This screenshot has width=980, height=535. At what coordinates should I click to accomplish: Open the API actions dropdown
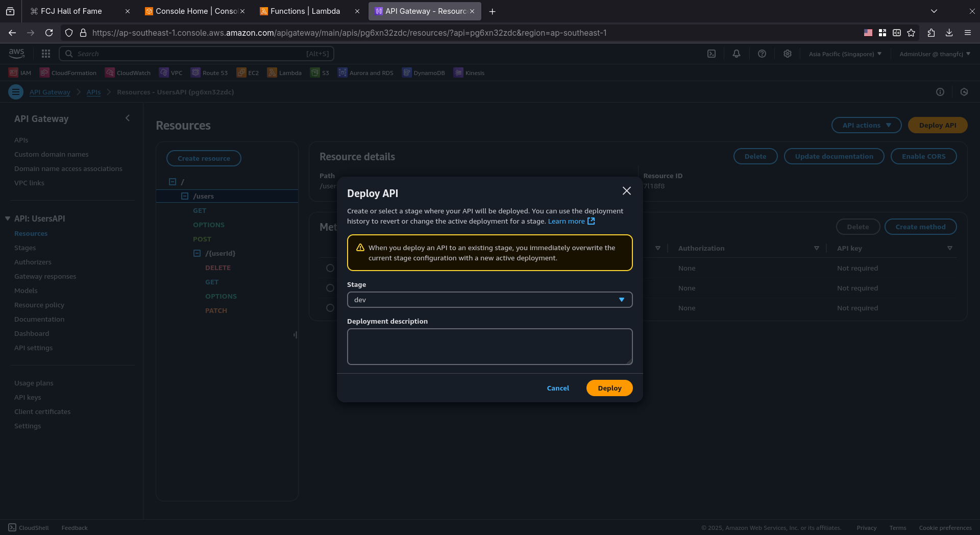tap(866, 125)
